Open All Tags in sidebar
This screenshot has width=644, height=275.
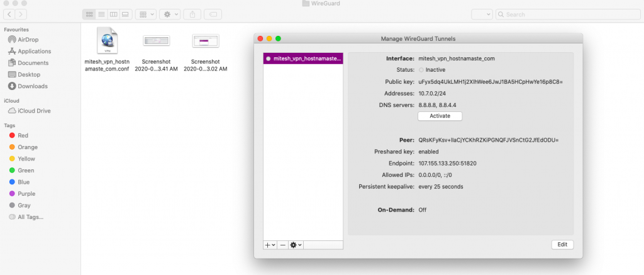(26, 216)
